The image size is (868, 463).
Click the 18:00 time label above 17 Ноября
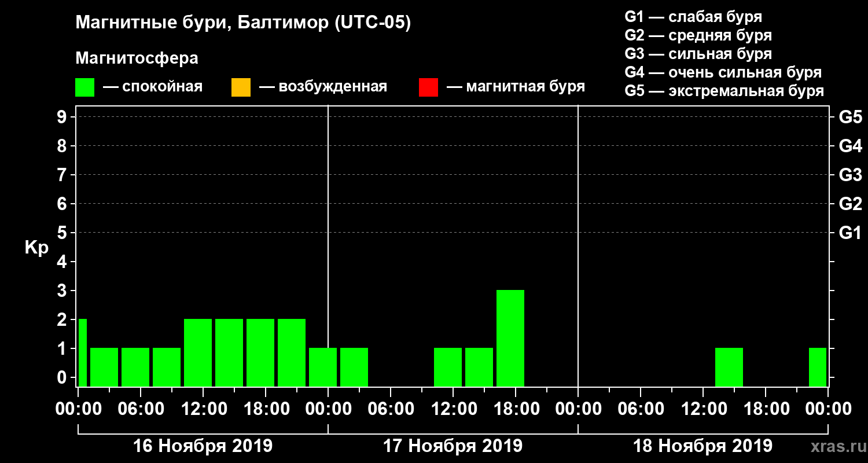(x=516, y=409)
